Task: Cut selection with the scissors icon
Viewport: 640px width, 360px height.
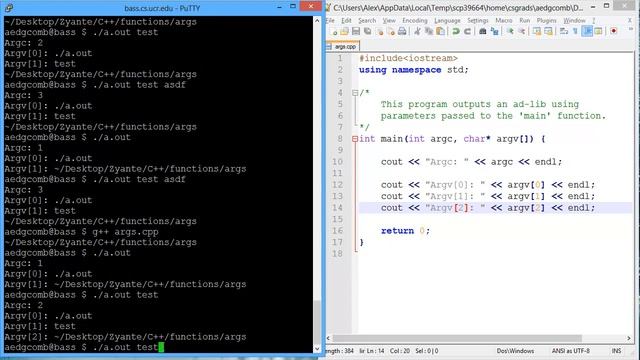Action: (x=417, y=31)
